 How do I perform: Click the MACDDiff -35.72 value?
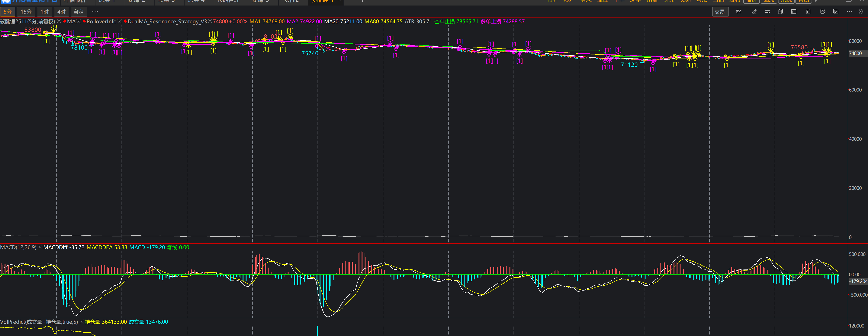(64, 247)
